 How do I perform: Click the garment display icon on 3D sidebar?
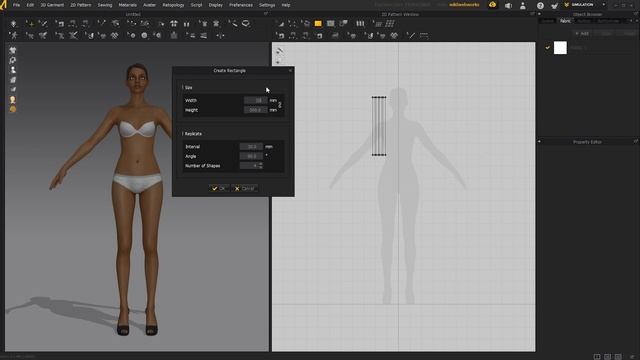click(x=13, y=51)
